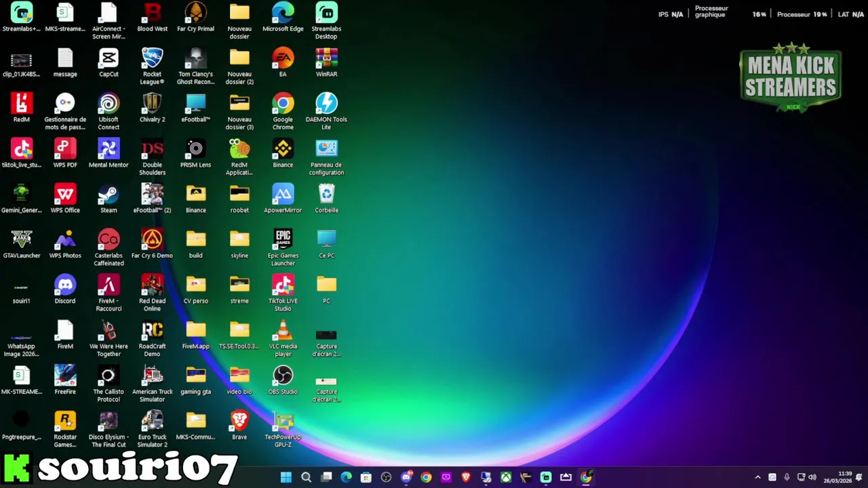Select the Steam desktop shortcut
Image resolution: width=868 pixels, height=488 pixels.
(108, 199)
